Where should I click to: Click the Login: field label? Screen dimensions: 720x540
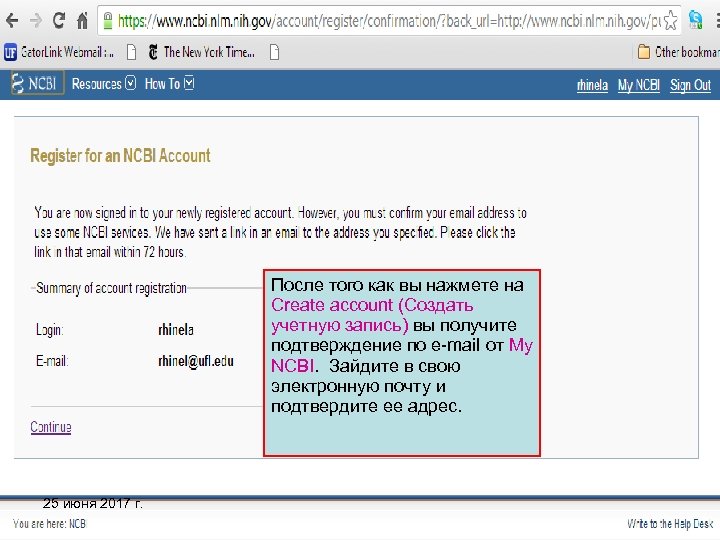(50, 330)
